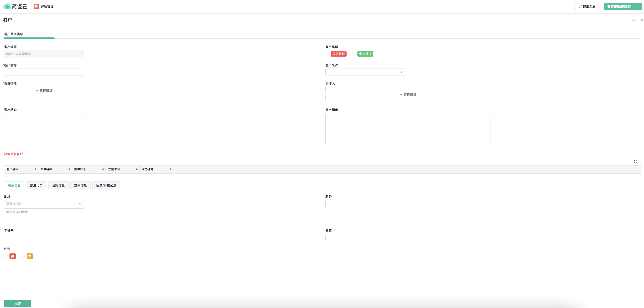Click the 简道云 logo icon
The height and width of the screenshot is (308, 644).
[7, 6]
